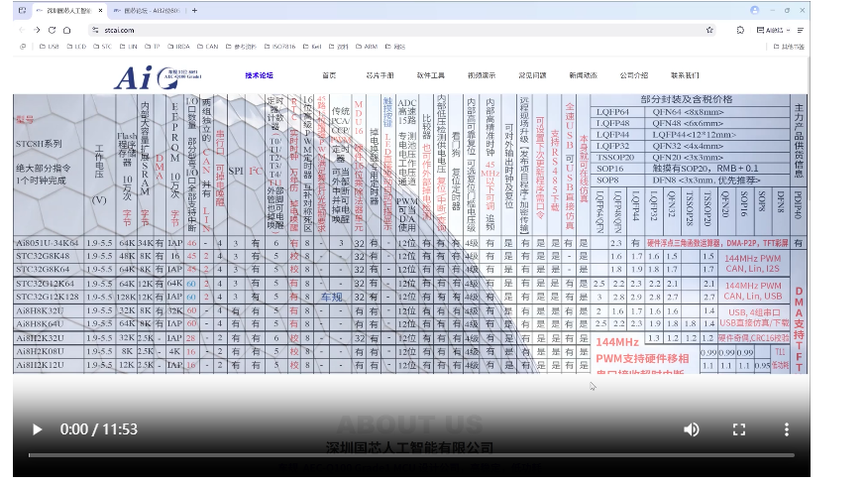Viewport: 868px width, 485px height.
Task: Bookmark this page with the star icon
Action: (x=709, y=30)
